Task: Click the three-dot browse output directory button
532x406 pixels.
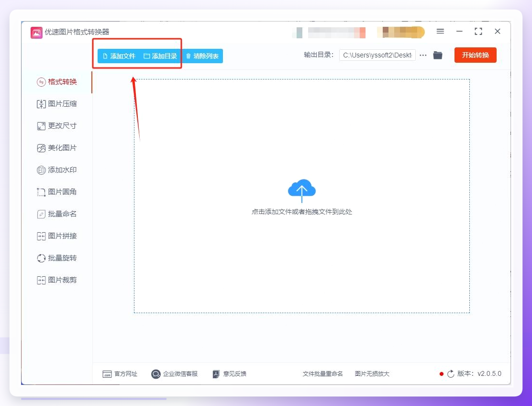Action: 423,56
